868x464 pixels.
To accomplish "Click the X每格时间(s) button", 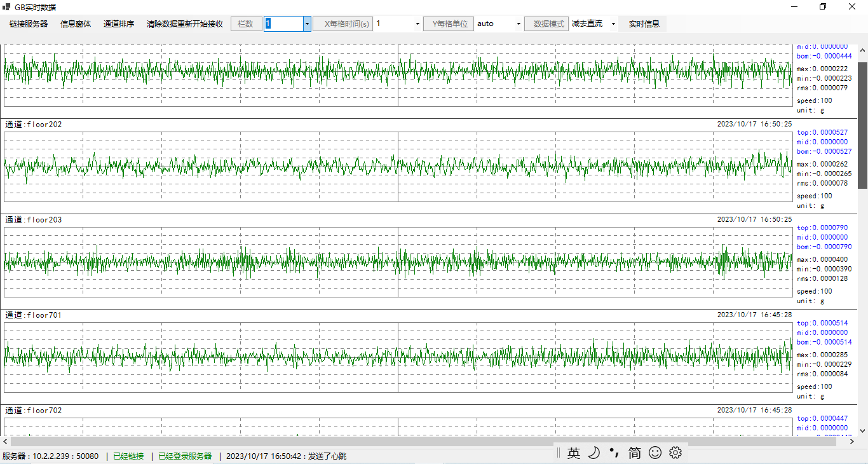I will click(343, 24).
